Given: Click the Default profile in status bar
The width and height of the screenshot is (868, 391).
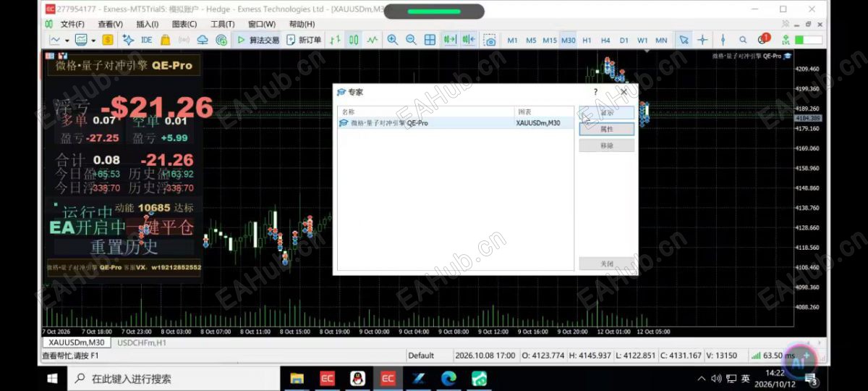Looking at the screenshot, I should pyautogui.click(x=421, y=356).
